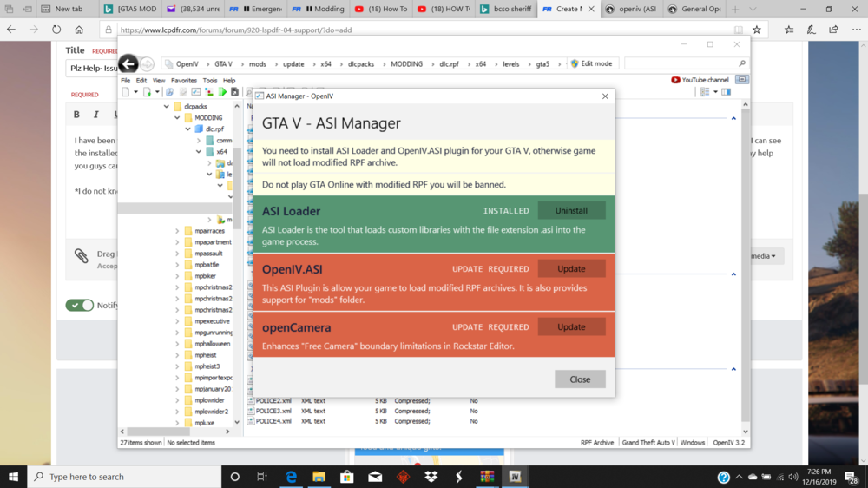This screenshot has width=868, height=488.
Task: Switch to the 'openiv (ASI' browser tab
Action: click(x=632, y=9)
